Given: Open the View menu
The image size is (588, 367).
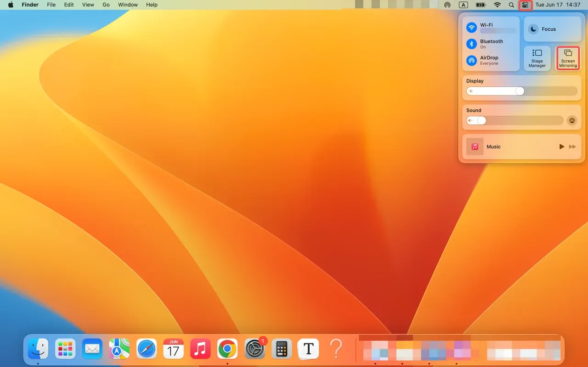Looking at the screenshot, I should pos(88,5).
